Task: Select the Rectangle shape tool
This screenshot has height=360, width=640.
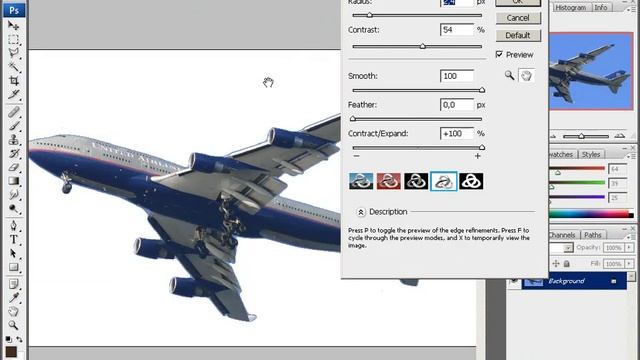Action: point(13,267)
